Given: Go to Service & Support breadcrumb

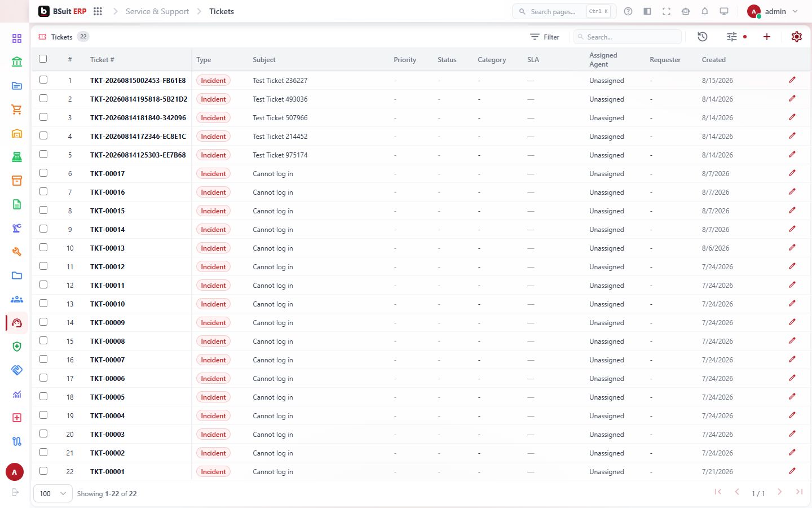Looking at the screenshot, I should tap(157, 11).
